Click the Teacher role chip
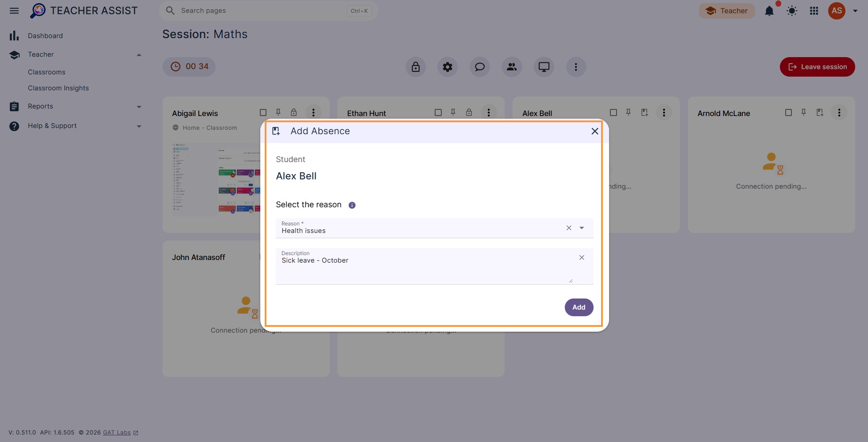 pos(727,11)
